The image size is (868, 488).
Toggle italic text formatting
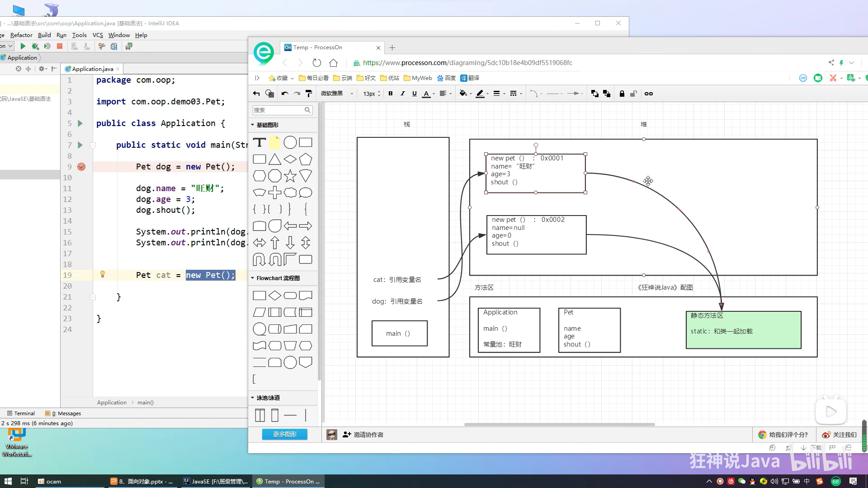[402, 94]
